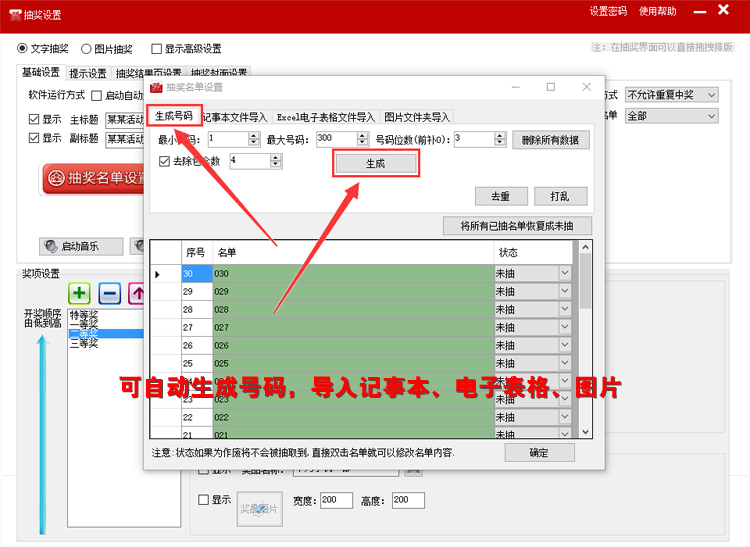Screen dimensions: 750x547
Task: Click the prize picture placeholder button
Action: coord(259,510)
